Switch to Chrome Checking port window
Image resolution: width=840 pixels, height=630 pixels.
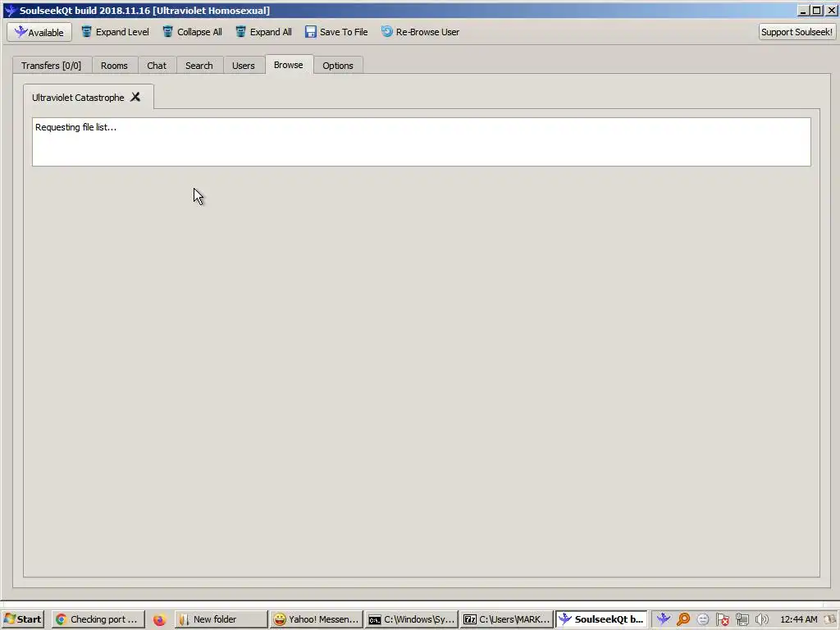click(x=98, y=619)
